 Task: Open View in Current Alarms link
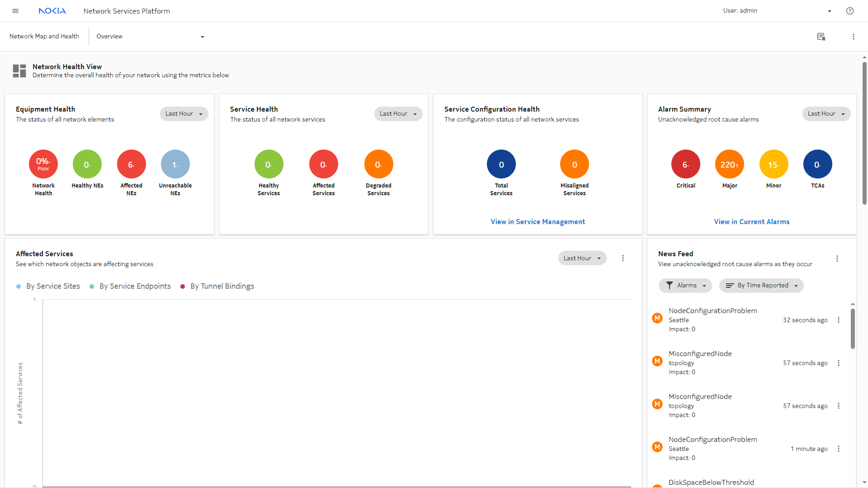[x=752, y=222]
